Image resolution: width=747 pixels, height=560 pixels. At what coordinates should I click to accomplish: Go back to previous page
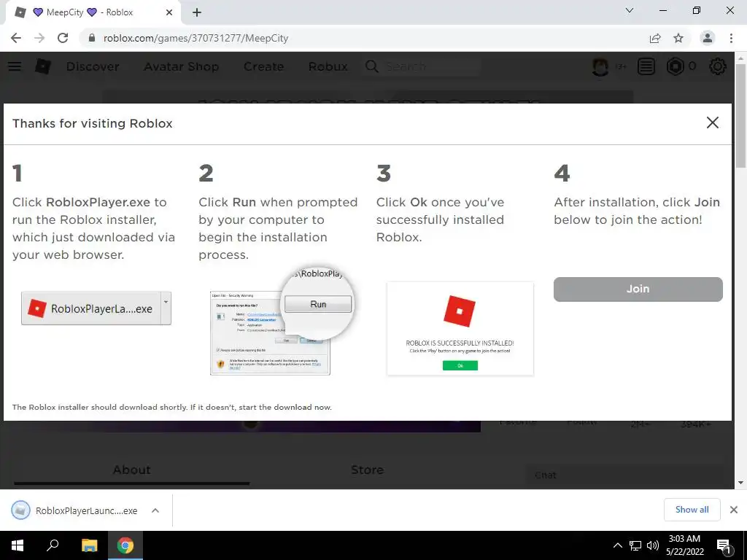[x=16, y=38]
